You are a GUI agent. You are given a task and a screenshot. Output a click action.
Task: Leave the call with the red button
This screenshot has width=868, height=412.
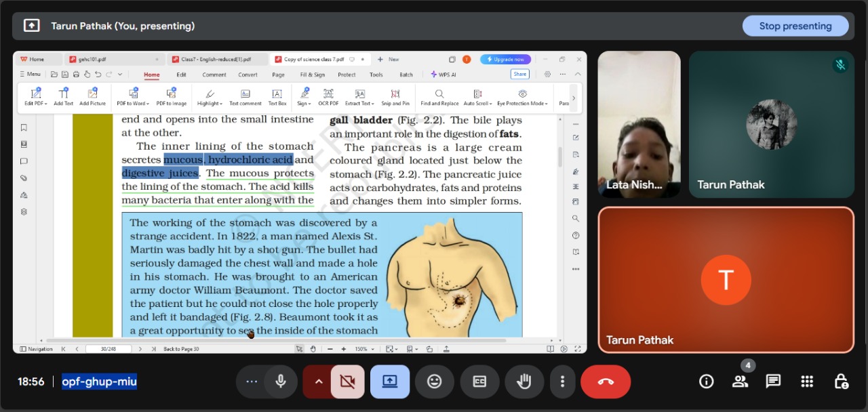pos(606,382)
